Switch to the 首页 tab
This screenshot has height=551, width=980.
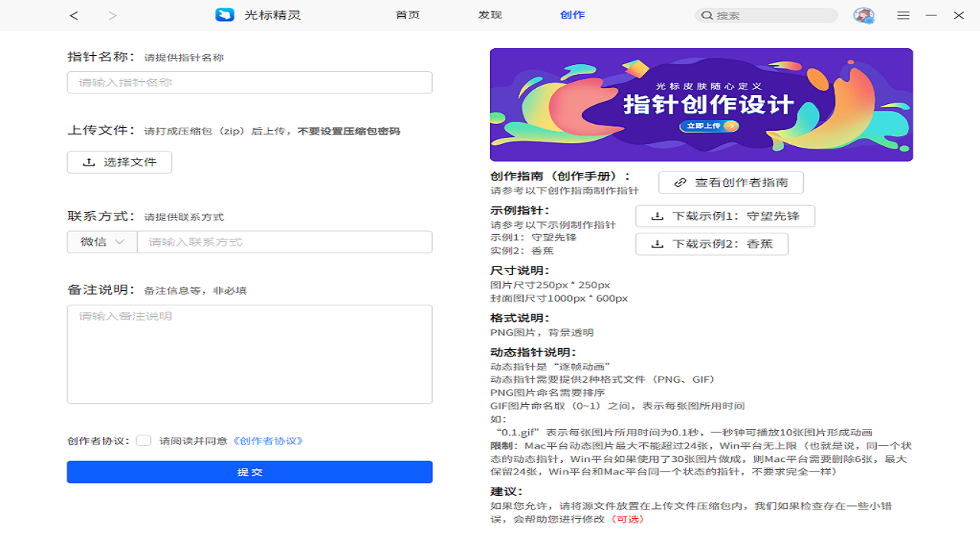click(407, 15)
